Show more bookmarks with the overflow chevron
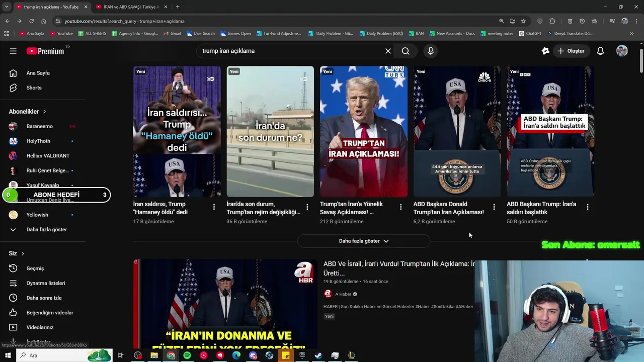 point(631,34)
